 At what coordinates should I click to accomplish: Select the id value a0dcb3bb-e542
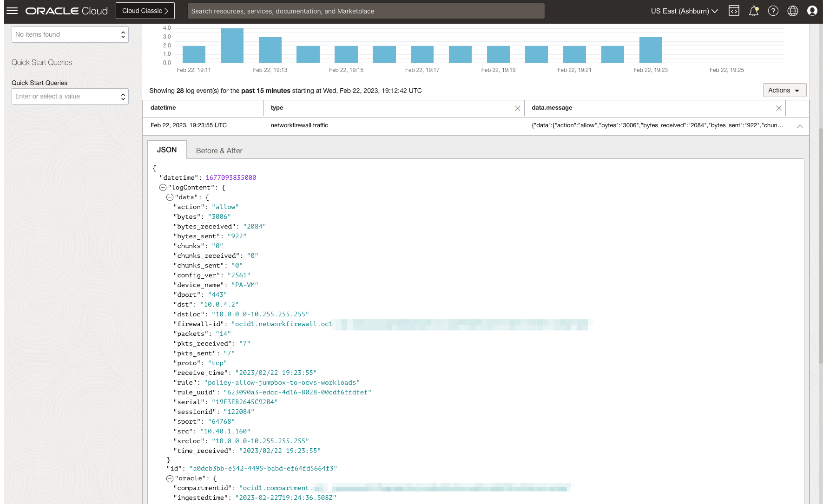(263, 469)
